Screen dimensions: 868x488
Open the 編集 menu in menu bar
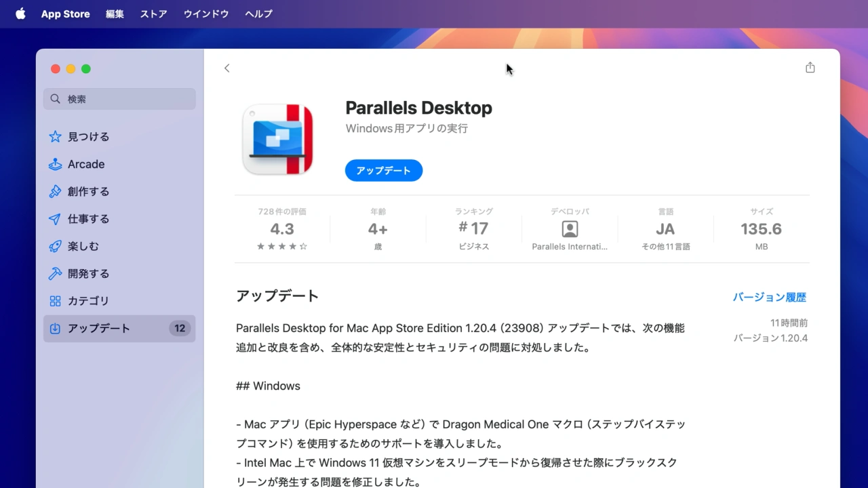point(115,14)
